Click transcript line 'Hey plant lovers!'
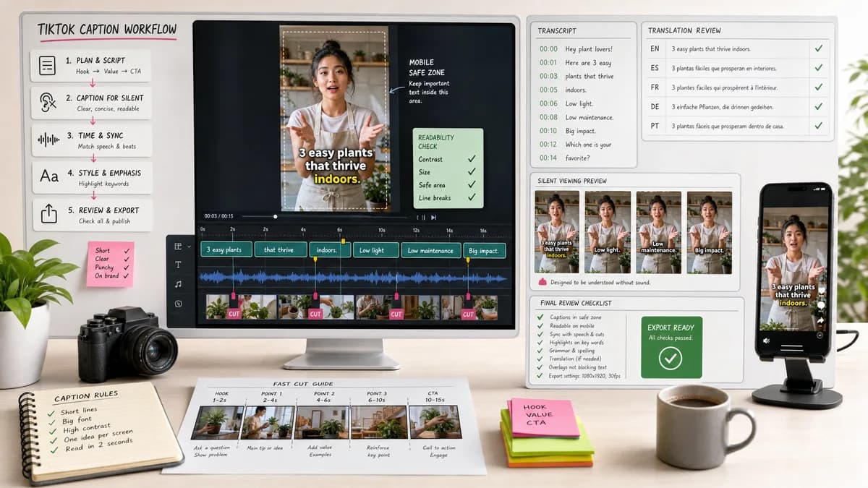 coord(588,49)
